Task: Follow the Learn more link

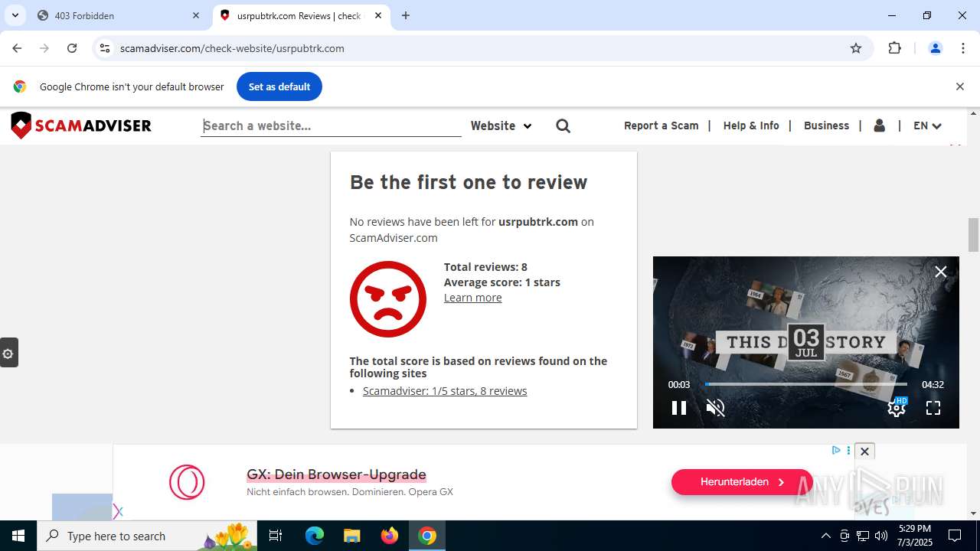Action: click(x=473, y=298)
